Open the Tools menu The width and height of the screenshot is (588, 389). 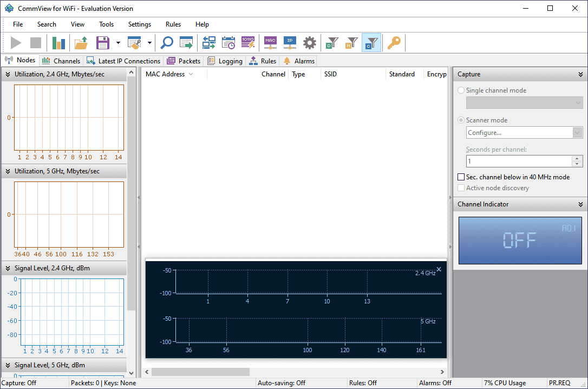click(106, 24)
